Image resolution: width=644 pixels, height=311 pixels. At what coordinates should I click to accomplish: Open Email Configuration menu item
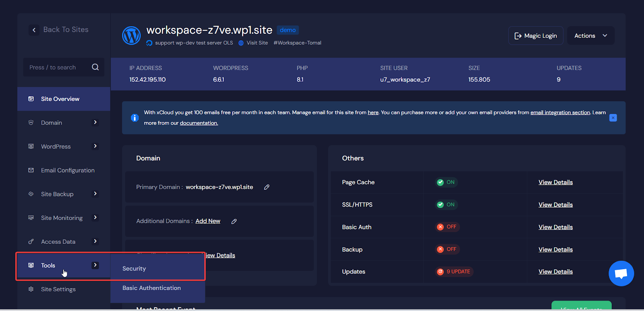click(64, 170)
